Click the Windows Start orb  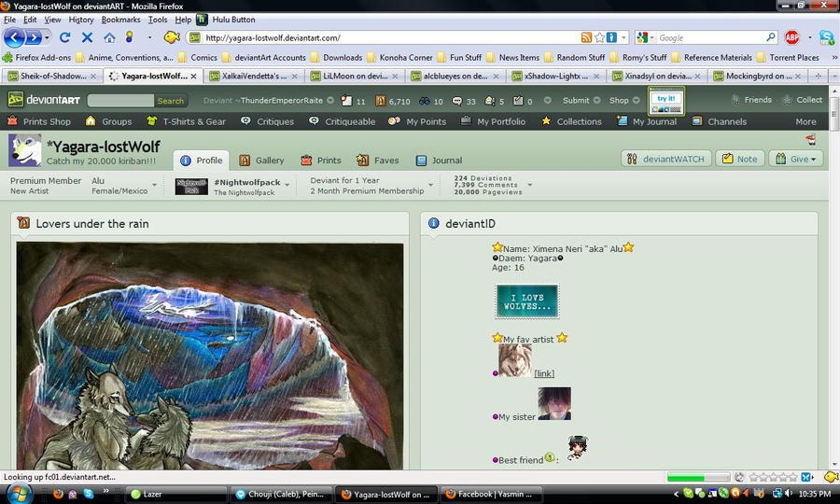[x=18, y=494]
